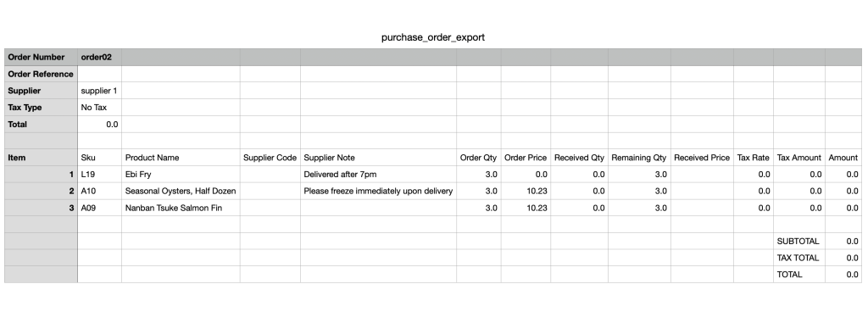Click the Order Number header cell
Viewport: 868px width, 323px height.
point(41,57)
